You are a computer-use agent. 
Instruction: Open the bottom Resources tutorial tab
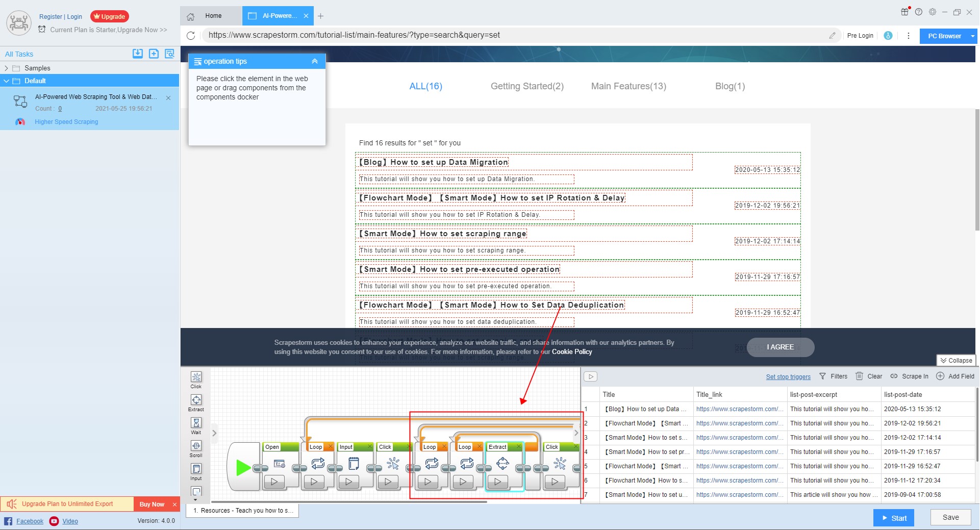pyautogui.click(x=243, y=511)
